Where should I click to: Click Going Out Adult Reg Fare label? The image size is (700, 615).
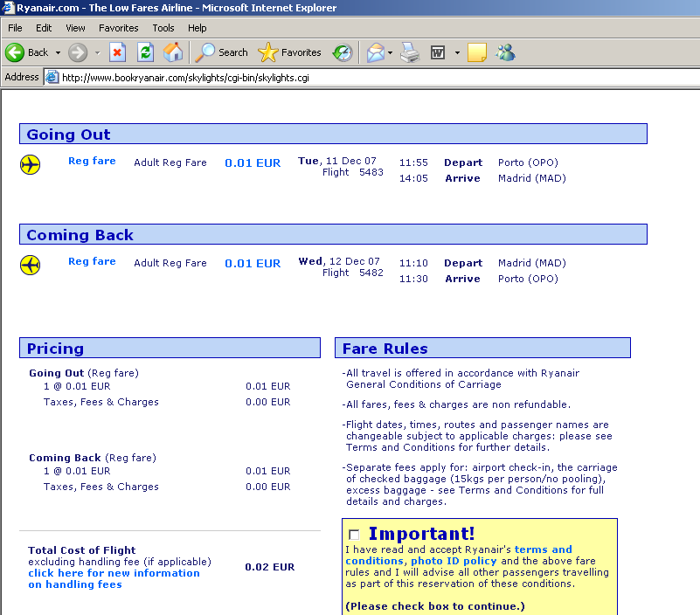tap(170, 162)
